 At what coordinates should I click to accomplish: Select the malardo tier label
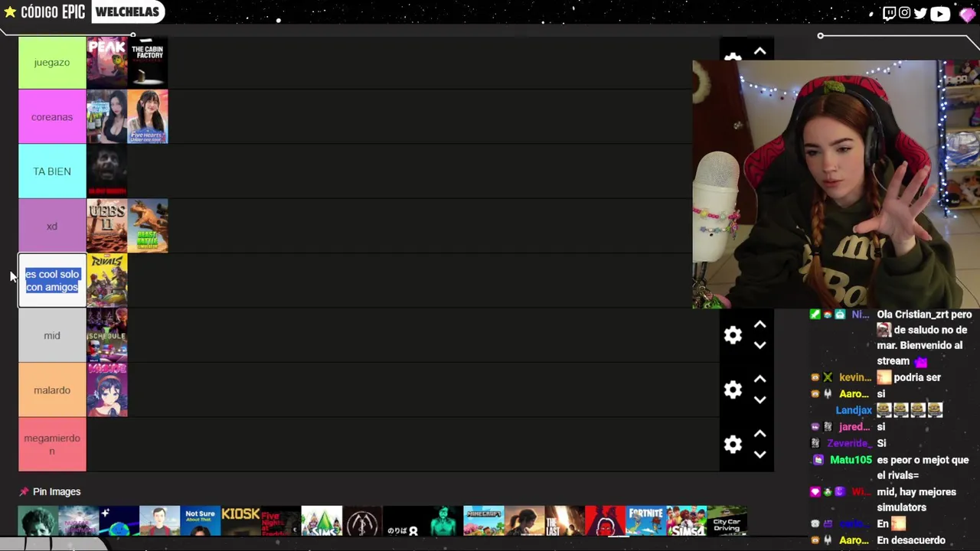[x=52, y=390]
